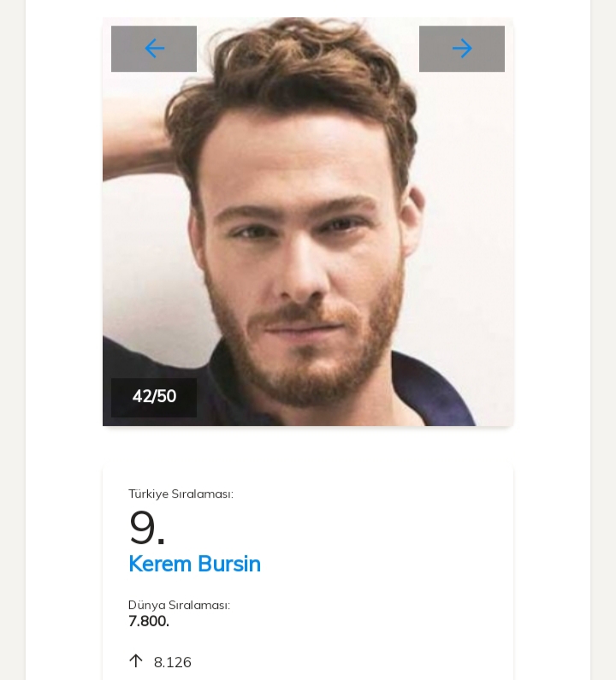Go to previous slide with left arrow
Viewport: 616px width, 680px height.
[154, 49]
